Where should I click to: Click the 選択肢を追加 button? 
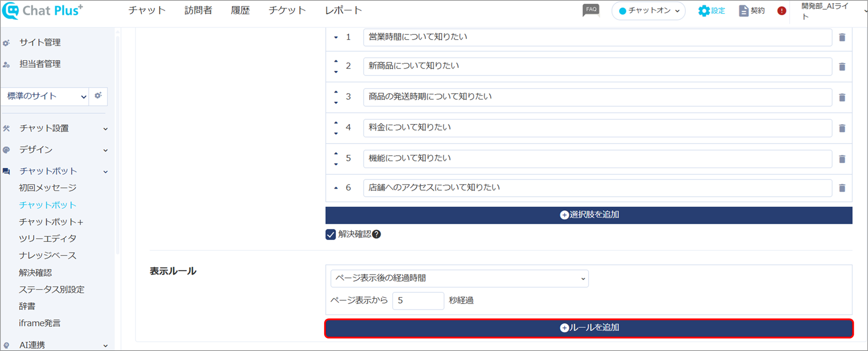pos(589,215)
